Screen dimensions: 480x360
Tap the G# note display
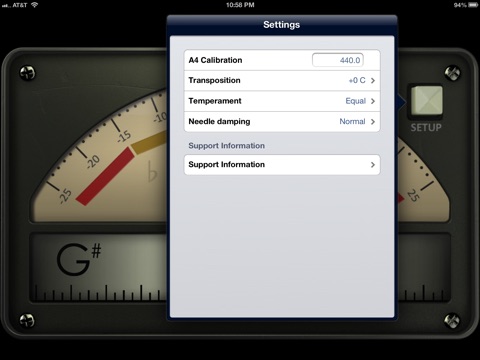click(79, 259)
